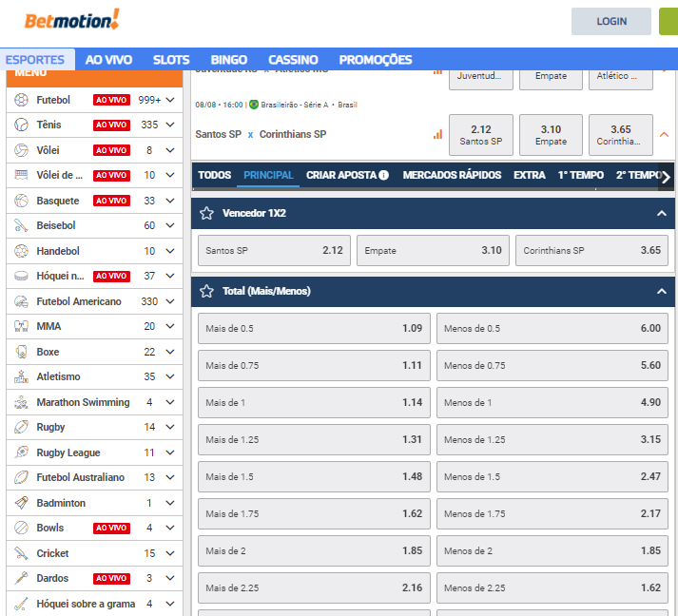Image resolution: width=678 pixels, height=616 pixels.
Task: Click the Tênis sport icon
Action: (21, 125)
